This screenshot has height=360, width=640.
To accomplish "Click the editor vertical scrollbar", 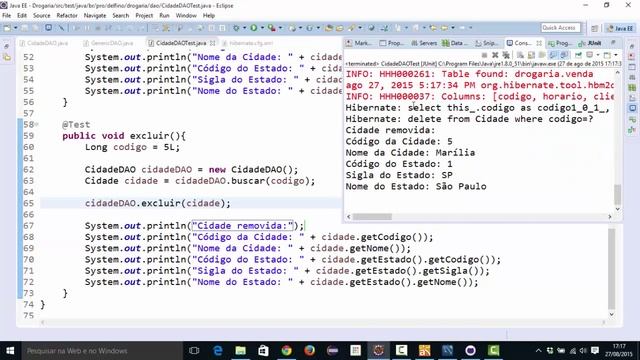I will point(611,269).
